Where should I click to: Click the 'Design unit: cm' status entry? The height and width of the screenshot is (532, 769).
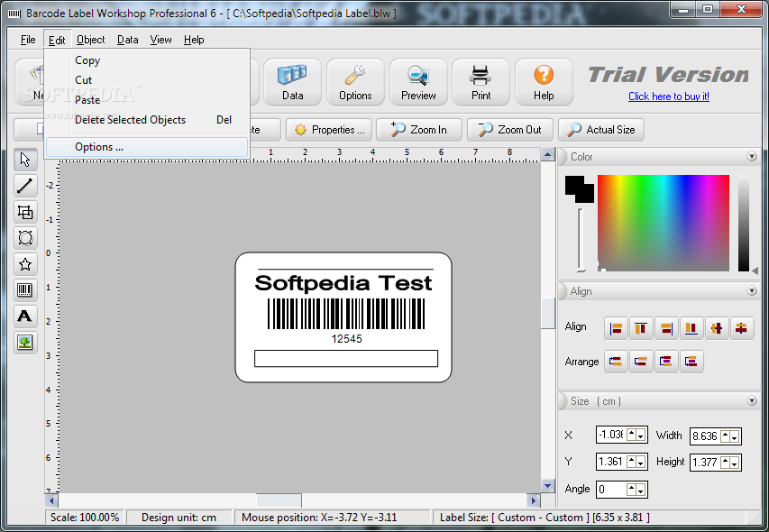[179, 518]
